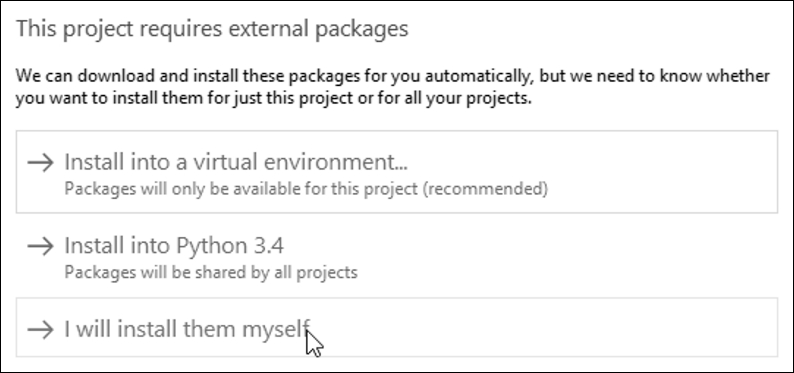This screenshot has width=794, height=373.
Task: Click the 'This project requires external packages' heading
Action: pyautogui.click(x=212, y=29)
